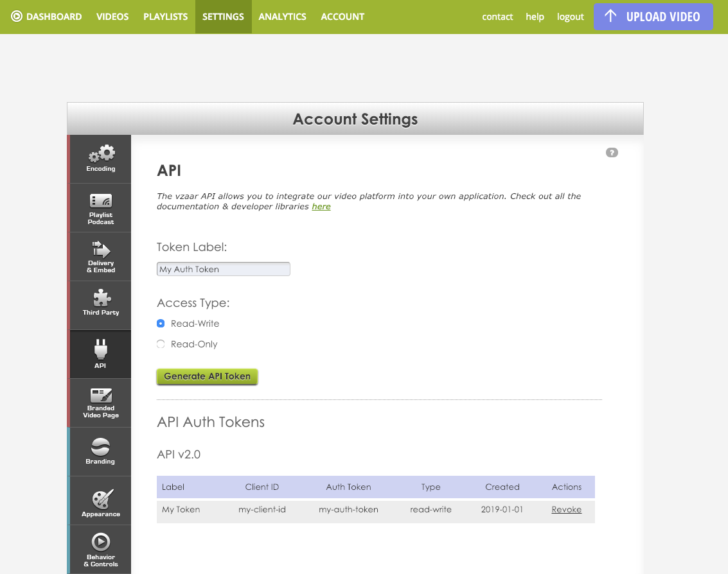Click the 'read-write' type cell
The height and width of the screenshot is (574, 728).
tap(431, 510)
